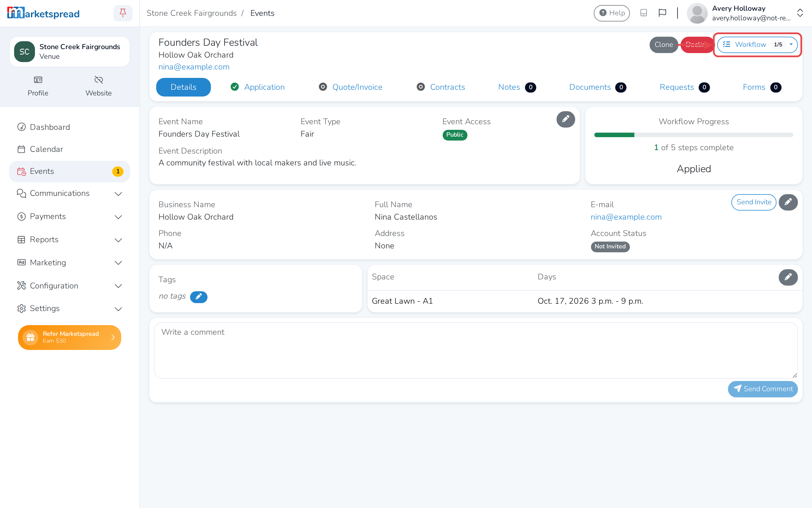Screen dimensions: 812x508
Task: Click the Send Invite button
Action: click(x=754, y=202)
